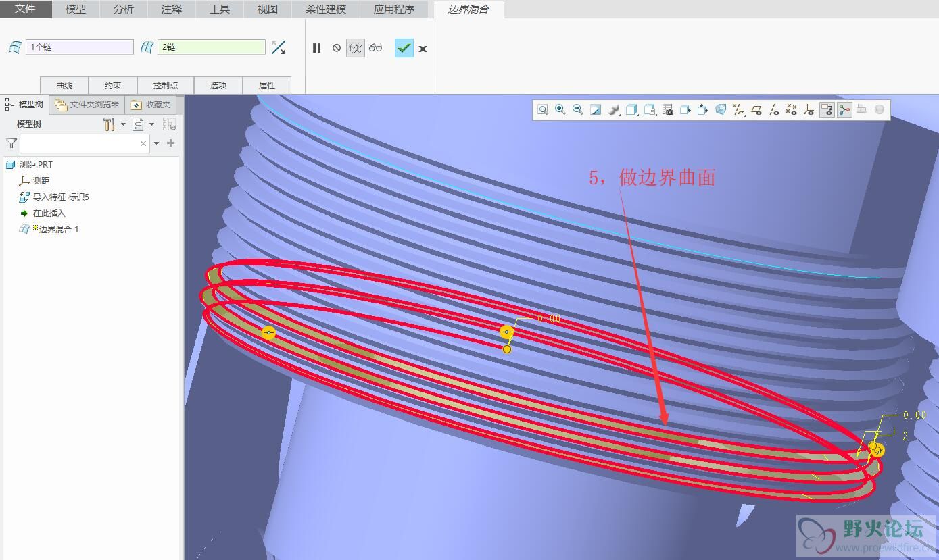The height and width of the screenshot is (560, 939).
Task: Open the 属性 panel tab
Action: 267,85
